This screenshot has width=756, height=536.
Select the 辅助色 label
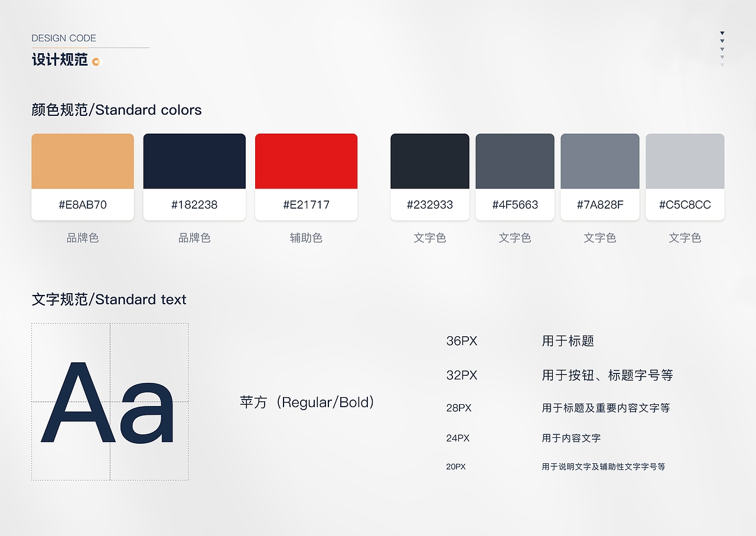click(x=306, y=238)
